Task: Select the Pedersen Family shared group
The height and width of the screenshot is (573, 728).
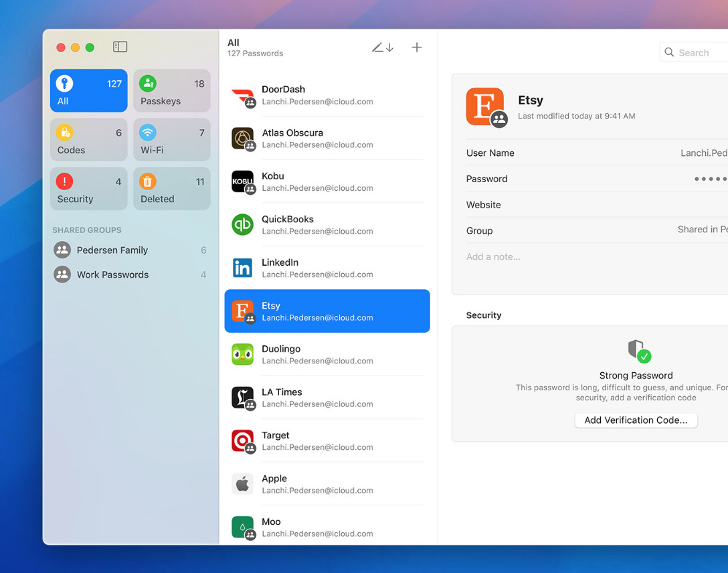Action: [x=112, y=250]
